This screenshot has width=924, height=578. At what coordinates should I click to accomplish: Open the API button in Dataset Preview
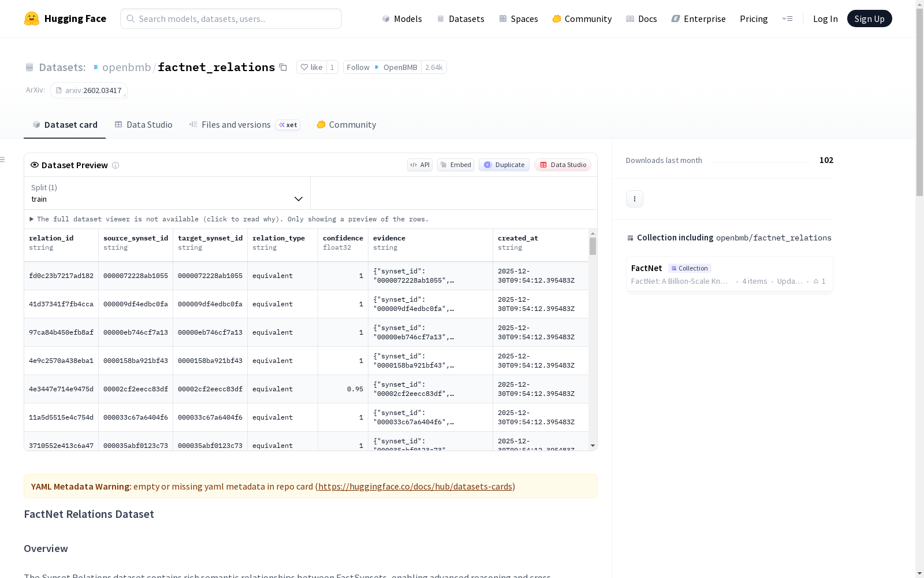(x=420, y=165)
